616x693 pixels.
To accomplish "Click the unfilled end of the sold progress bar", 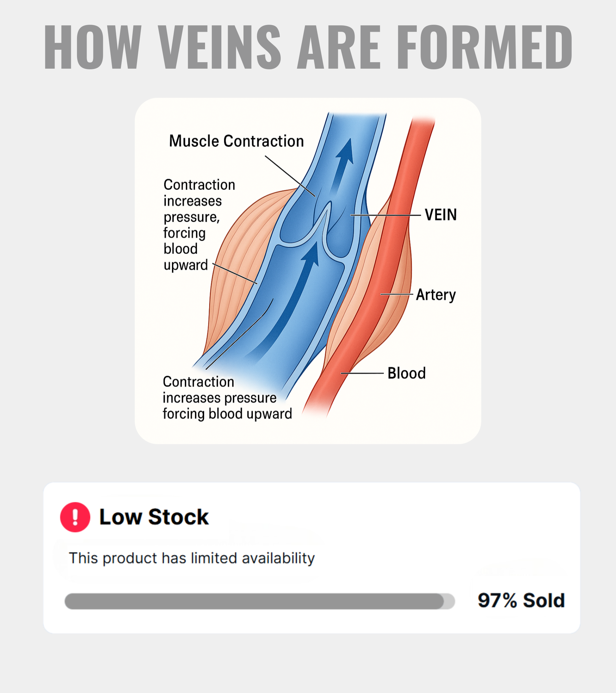I will (x=449, y=601).
